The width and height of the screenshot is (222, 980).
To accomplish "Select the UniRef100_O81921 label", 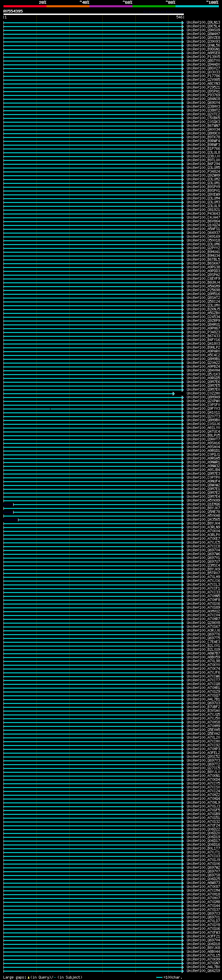I will click(203, 210).
